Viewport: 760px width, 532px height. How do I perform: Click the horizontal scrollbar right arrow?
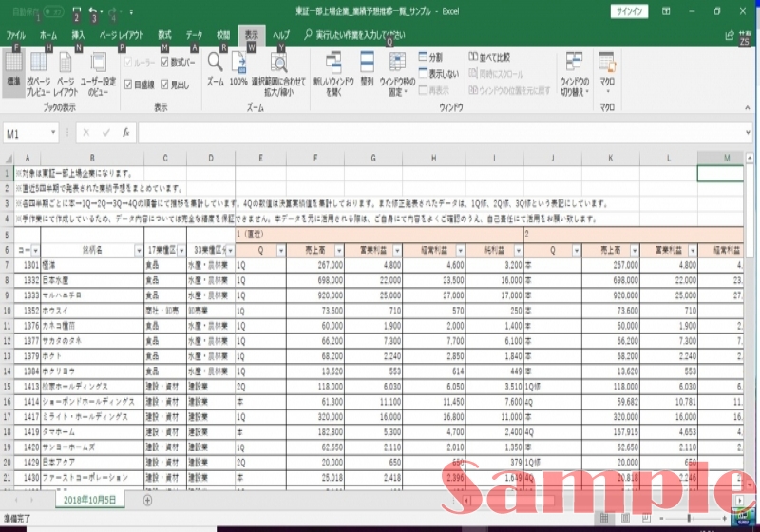pos(740,500)
